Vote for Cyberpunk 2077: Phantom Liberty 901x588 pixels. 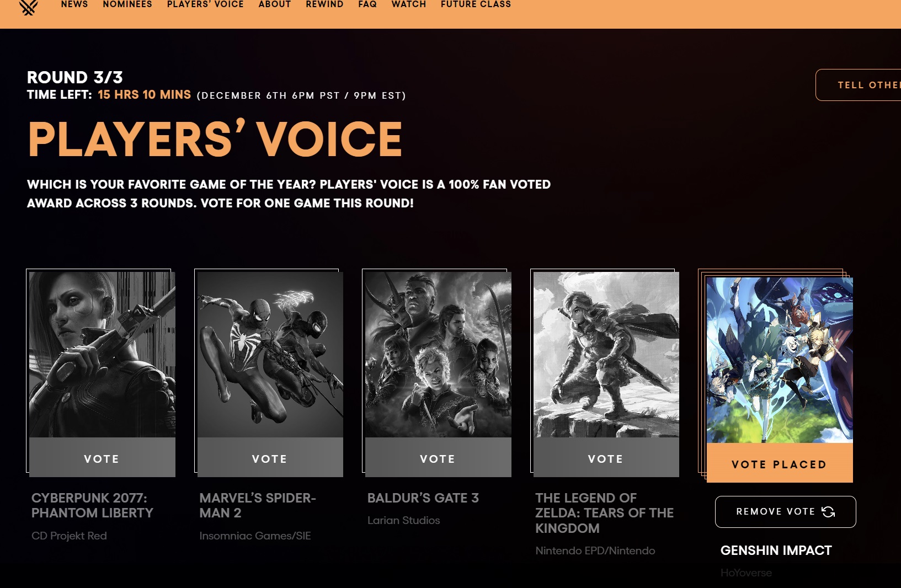(102, 458)
